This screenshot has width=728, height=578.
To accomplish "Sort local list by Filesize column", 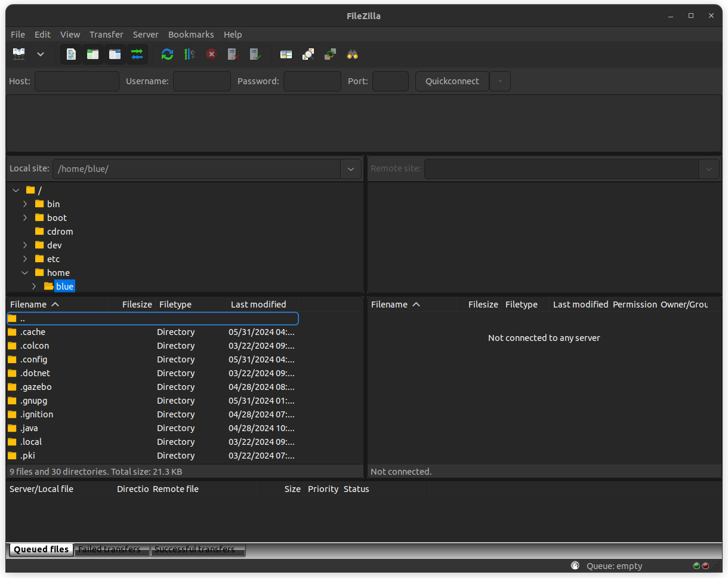I will pos(131,305).
